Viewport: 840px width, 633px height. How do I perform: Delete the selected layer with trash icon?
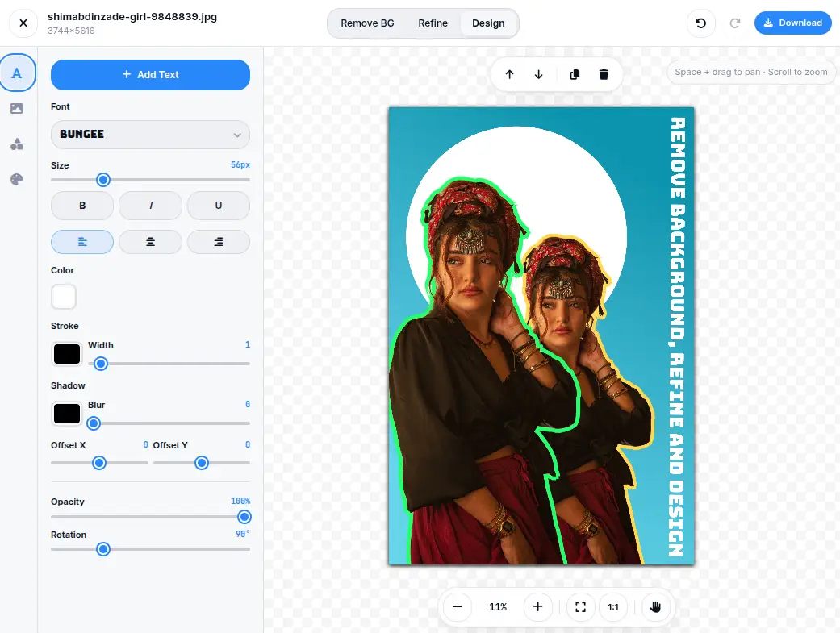tap(604, 74)
